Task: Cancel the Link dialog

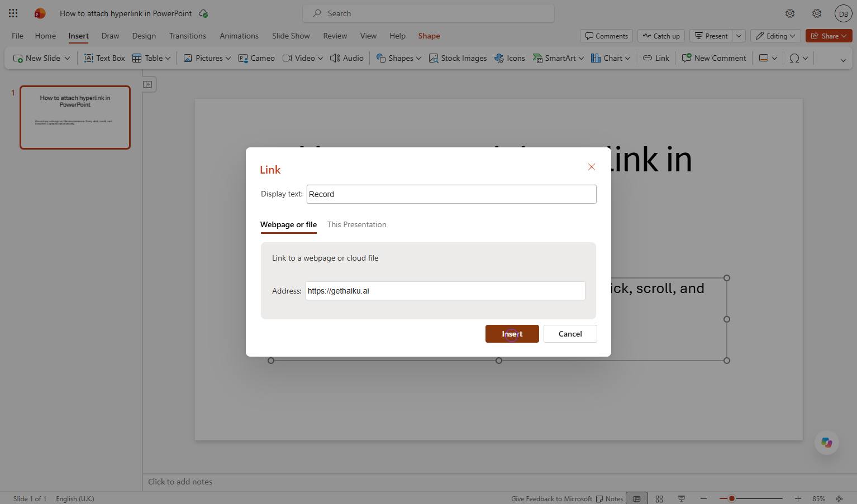Action: tap(570, 334)
